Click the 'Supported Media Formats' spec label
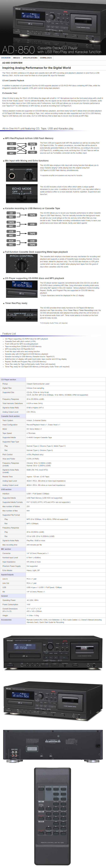This screenshot has height=868, width=106. (12, 502)
